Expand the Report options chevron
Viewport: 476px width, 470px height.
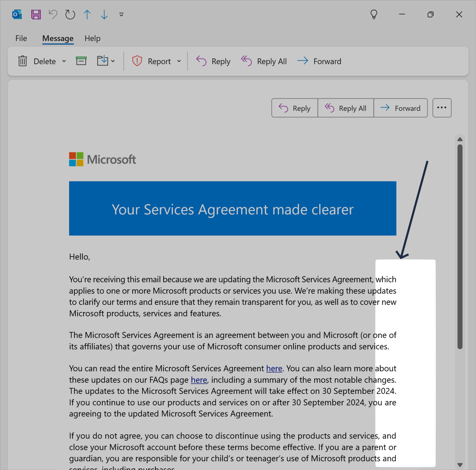tap(179, 61)
